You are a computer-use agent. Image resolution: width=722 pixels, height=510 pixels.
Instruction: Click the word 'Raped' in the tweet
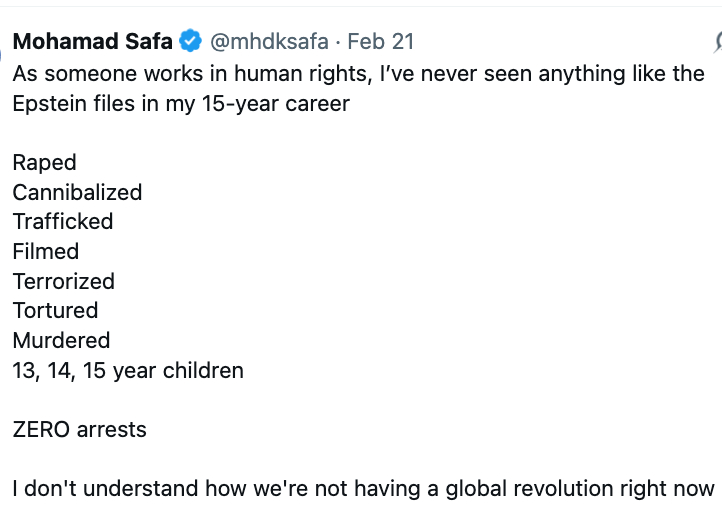[x=44, y=163]
